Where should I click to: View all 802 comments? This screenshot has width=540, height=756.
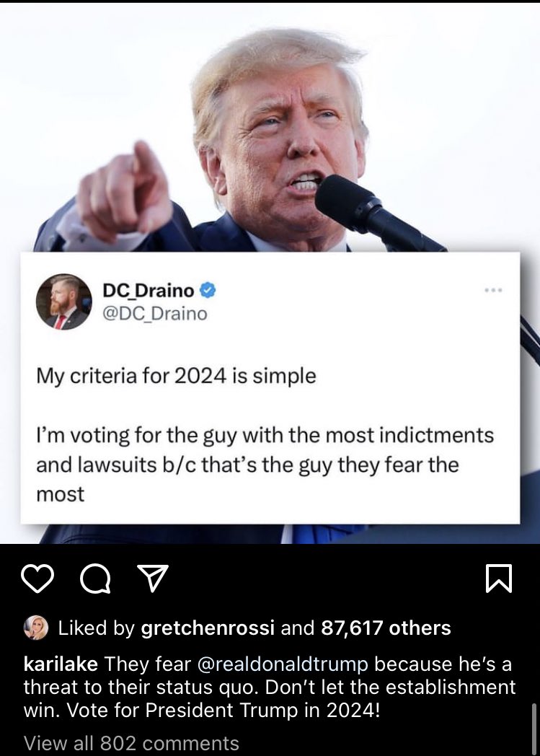[131, 743]
